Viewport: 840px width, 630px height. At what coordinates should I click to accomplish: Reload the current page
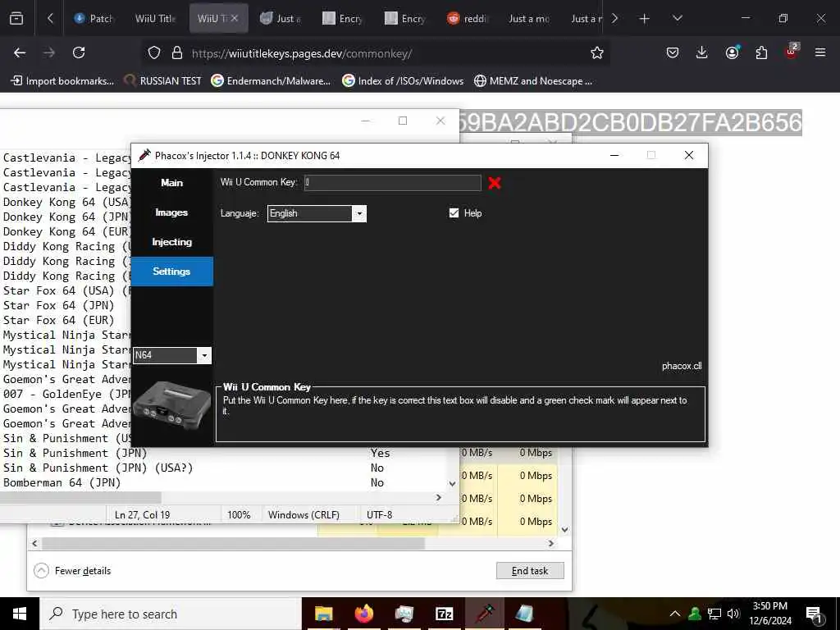[x=79, y=53]
